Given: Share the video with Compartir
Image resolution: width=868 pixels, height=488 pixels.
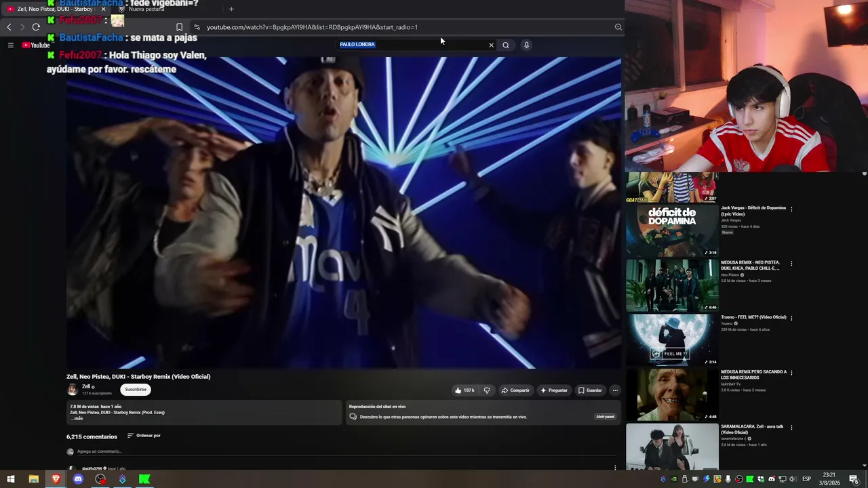Looking at the screenshot, I should coord(515,390).
